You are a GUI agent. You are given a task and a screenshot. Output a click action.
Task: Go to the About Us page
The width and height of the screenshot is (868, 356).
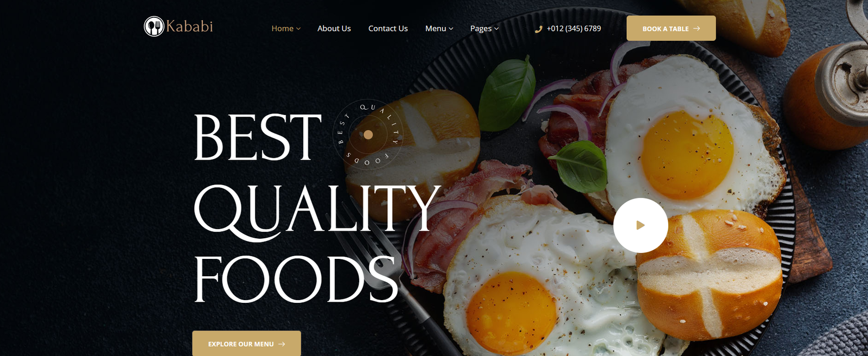tap(334, 28)
